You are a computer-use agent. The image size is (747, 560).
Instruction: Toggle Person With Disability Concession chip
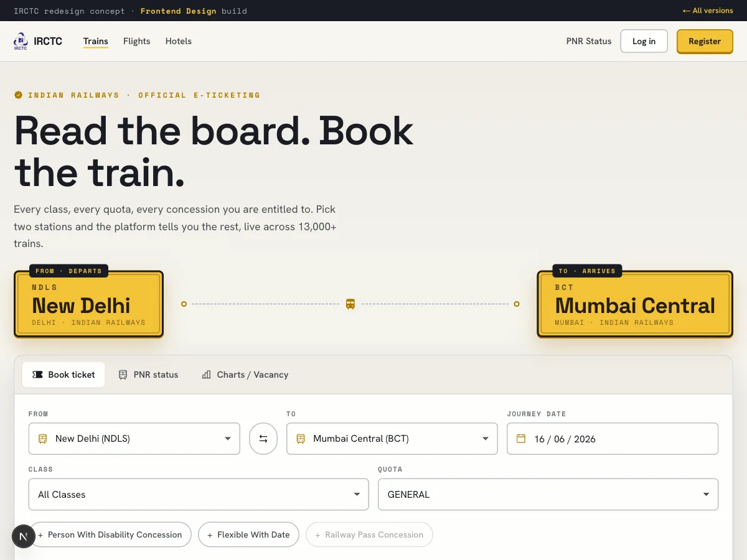click(110, 534)
